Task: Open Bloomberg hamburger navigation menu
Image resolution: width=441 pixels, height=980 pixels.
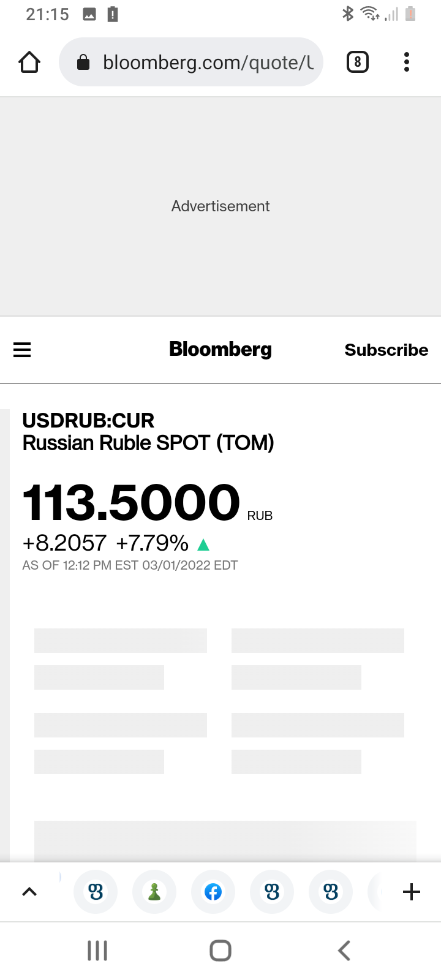Action: [x=22, y=350]
